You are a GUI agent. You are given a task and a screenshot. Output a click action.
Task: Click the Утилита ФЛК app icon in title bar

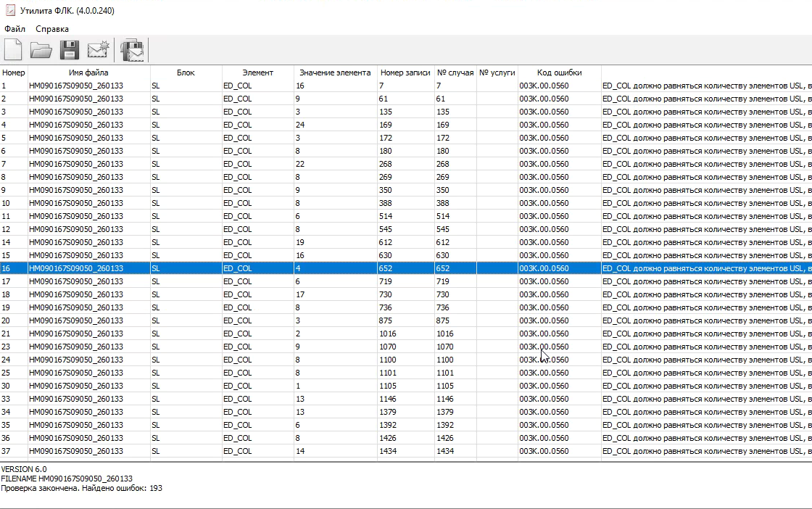point(9,10)
